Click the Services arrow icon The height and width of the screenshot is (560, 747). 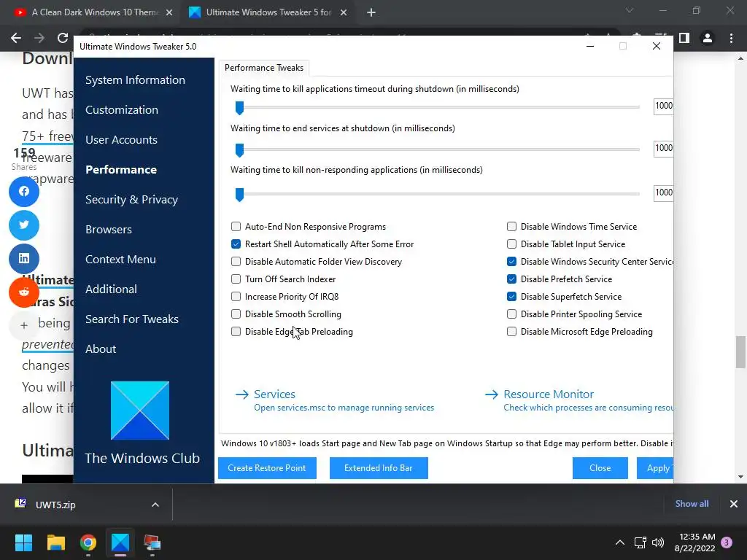click(x=242, y=394)
